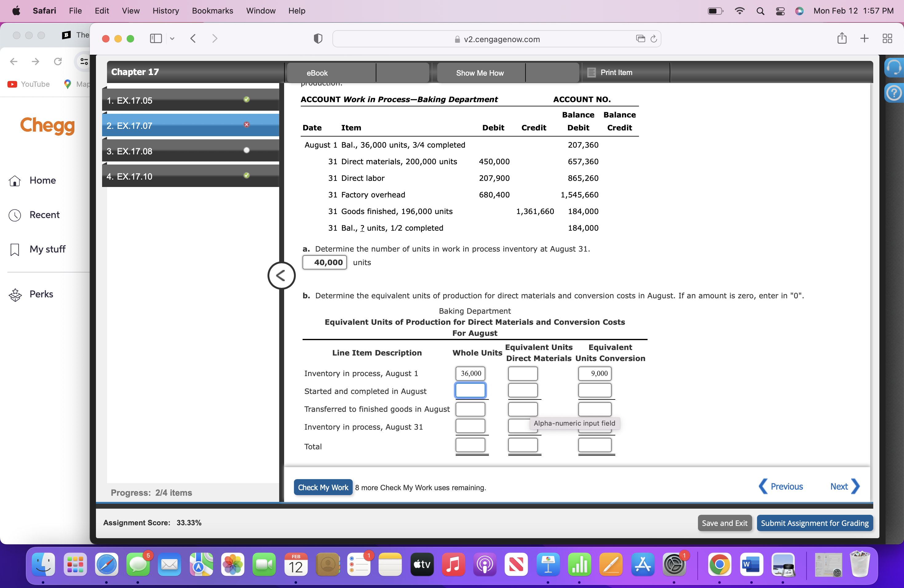Click Total Direct Materials field

523,445
